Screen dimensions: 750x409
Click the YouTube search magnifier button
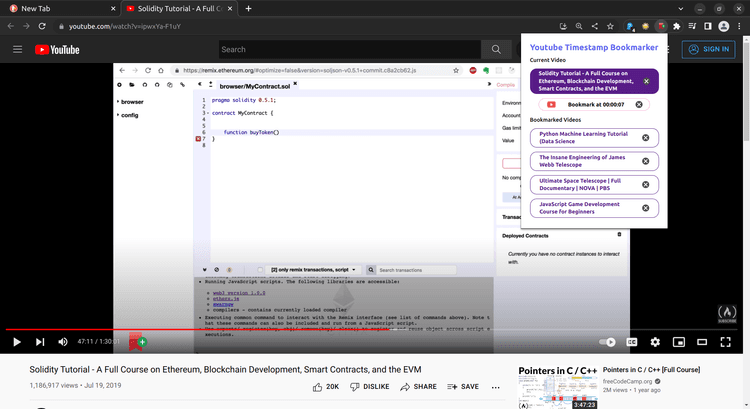tap(496, 49)
